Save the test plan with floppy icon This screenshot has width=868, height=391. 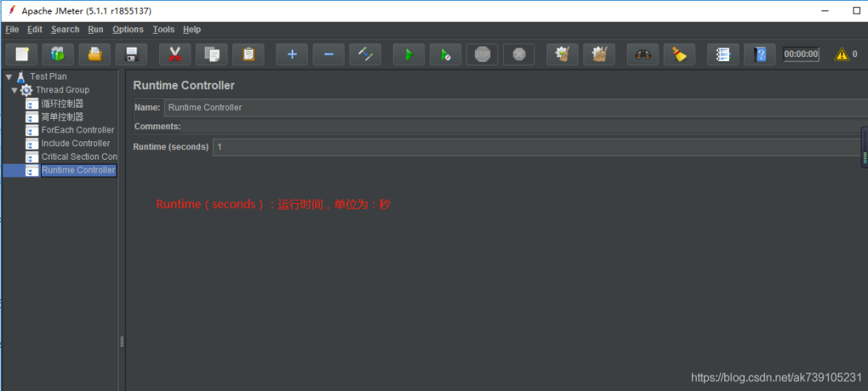(131, 55)
